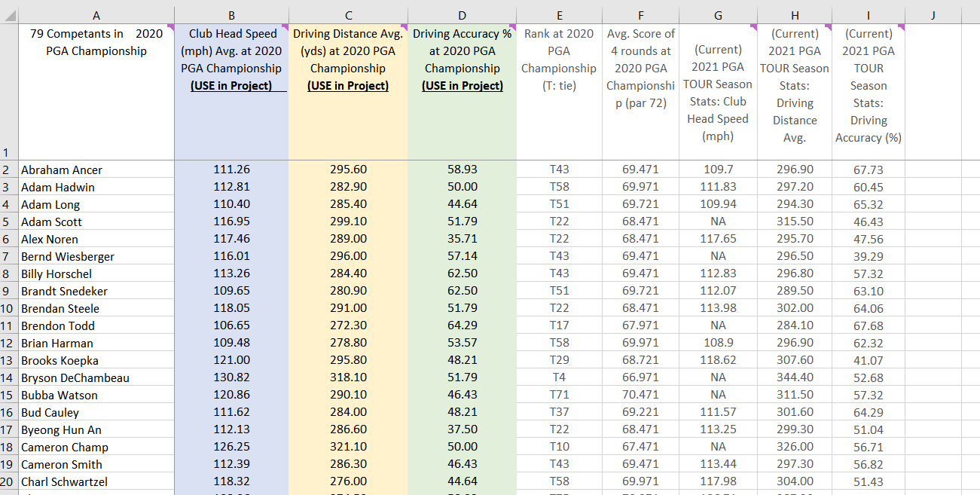
Task: Click driving distance value 272.30
Action: pyautogui.click(x=348, y=325)
